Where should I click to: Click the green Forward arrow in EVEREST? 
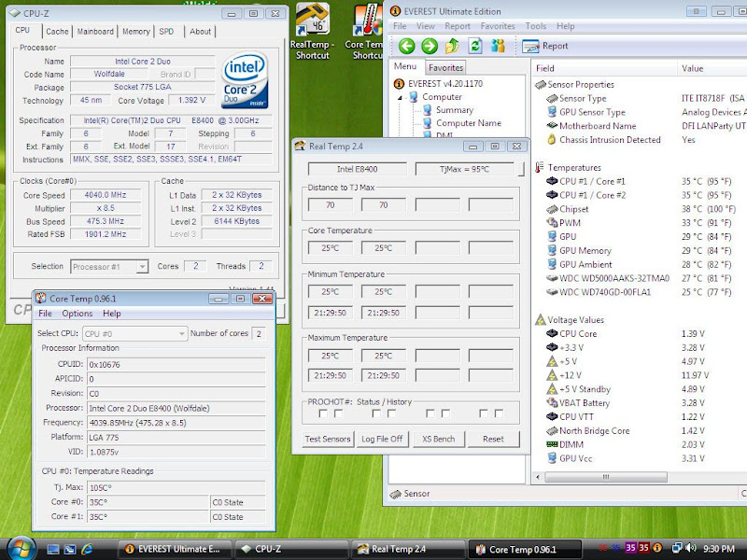click(x=429, y=46)
